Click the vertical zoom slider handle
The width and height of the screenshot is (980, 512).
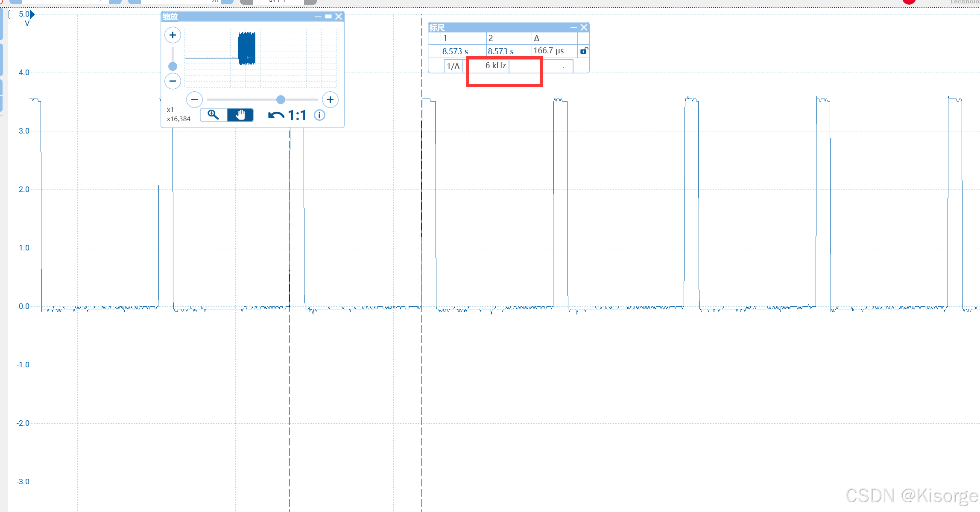pos(173,66)
